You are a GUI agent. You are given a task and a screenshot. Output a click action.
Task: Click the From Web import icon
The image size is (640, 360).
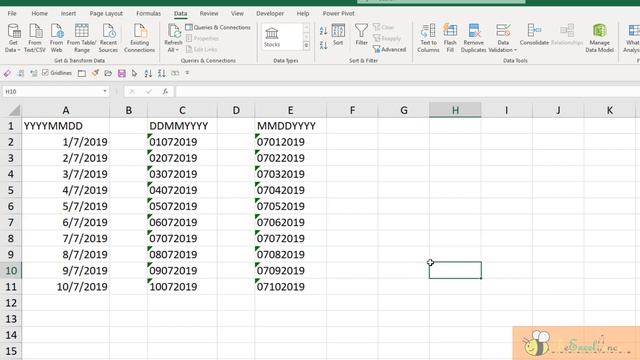56,38
